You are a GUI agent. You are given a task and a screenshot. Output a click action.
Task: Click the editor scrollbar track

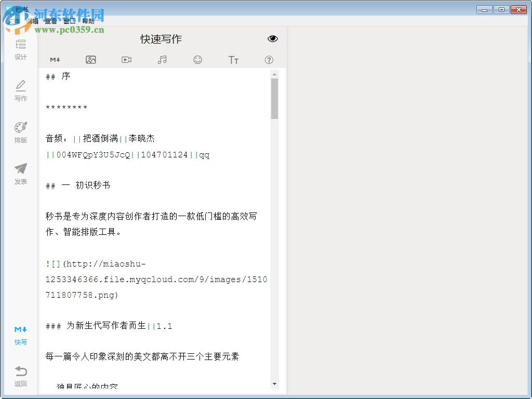tap(275, 234)
